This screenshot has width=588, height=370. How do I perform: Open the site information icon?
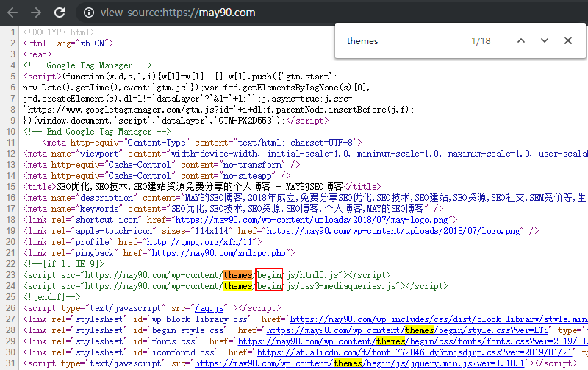pyautogui.click(x=89, y=13)
